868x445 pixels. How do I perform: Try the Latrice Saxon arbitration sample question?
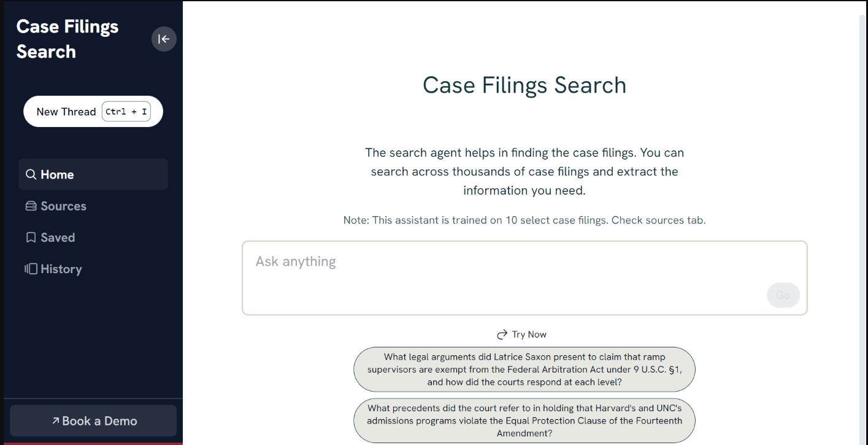524,370
